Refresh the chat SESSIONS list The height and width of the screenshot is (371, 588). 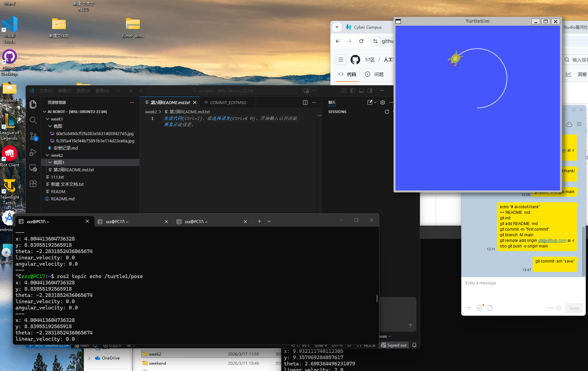pos(387,112)
